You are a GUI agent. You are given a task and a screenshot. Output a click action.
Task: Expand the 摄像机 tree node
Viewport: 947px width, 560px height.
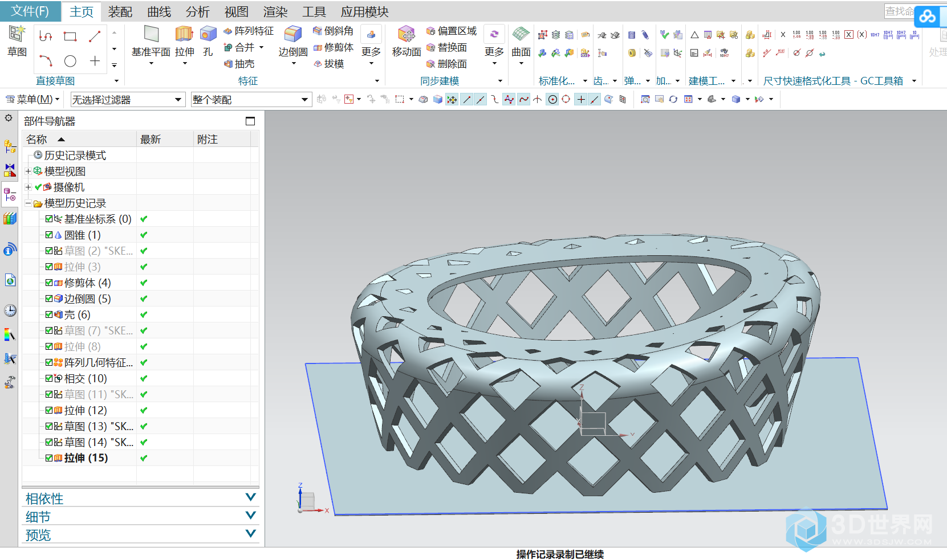point(28,187)
